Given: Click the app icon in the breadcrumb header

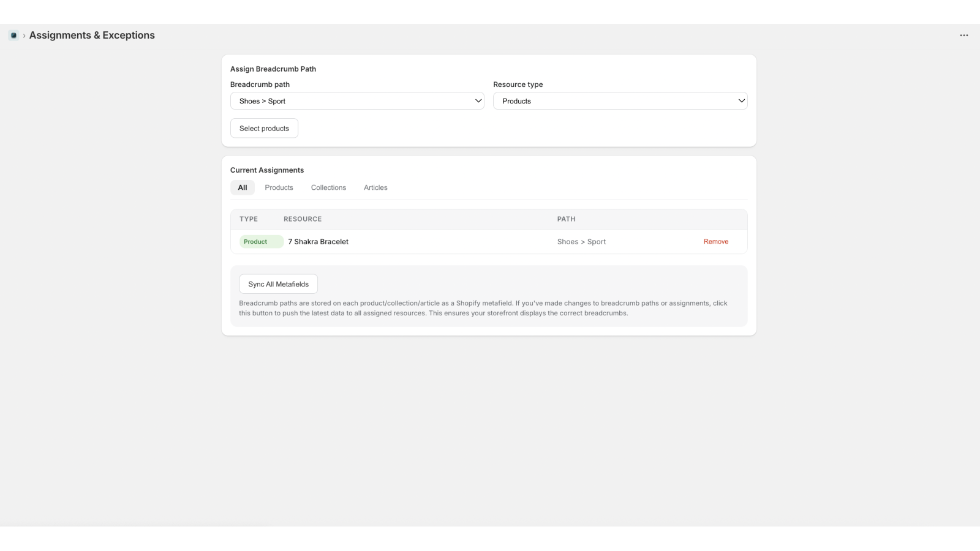Looking at the screenshot, I should [x=13, y=35].
